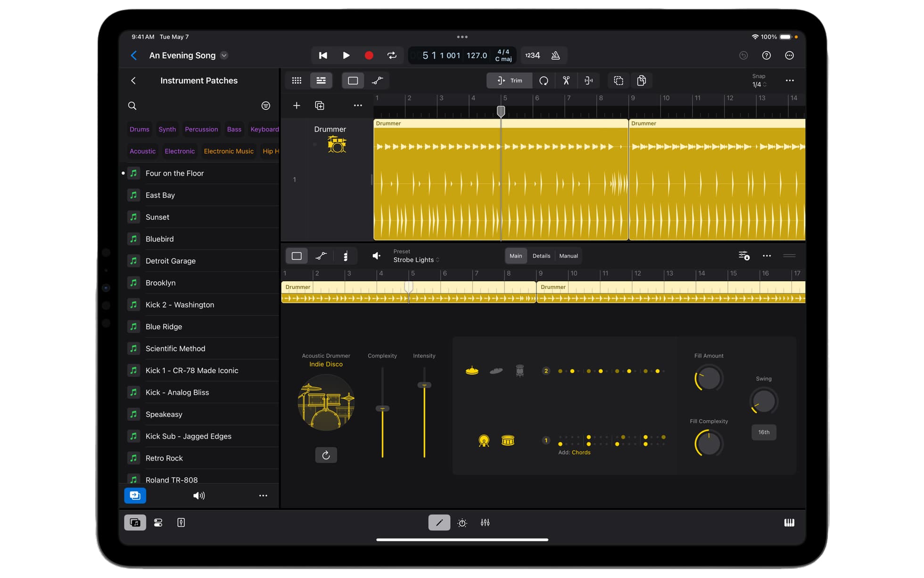Toggle the metronome click

[x=556, y=56]
